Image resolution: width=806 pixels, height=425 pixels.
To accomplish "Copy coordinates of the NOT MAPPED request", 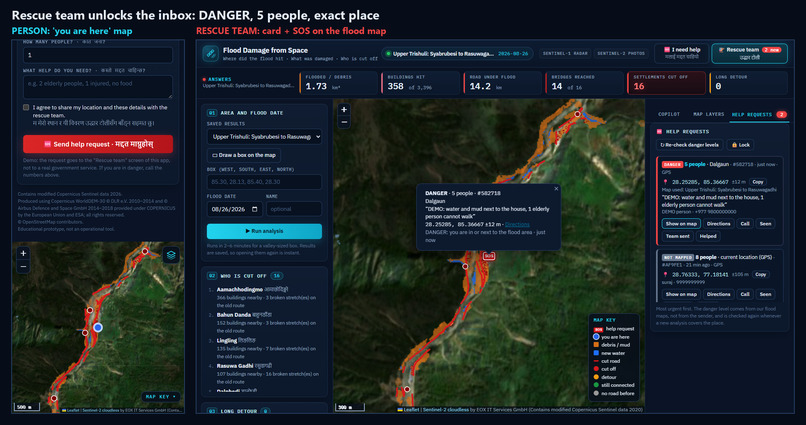I will [x=760, y=274].
